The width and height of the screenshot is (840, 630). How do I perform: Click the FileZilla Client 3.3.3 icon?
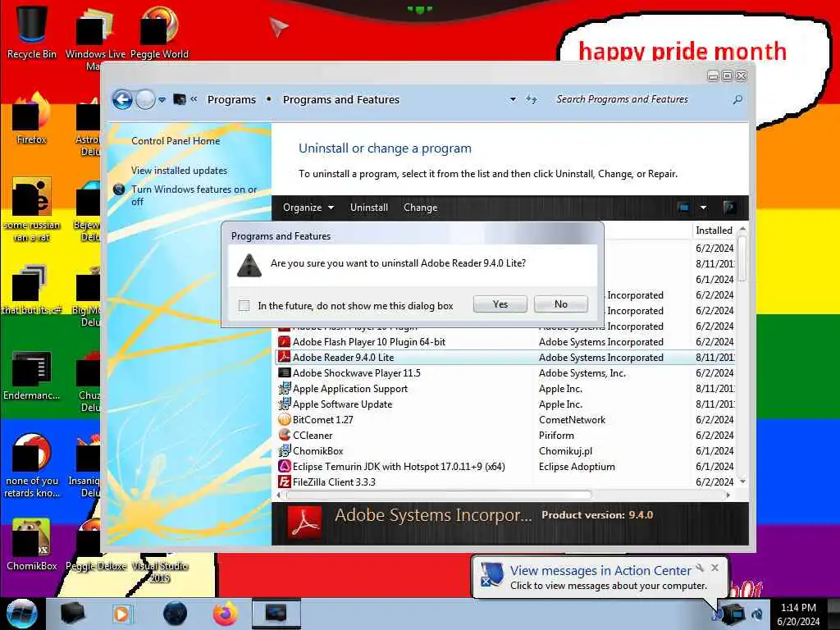coord(285,482)
